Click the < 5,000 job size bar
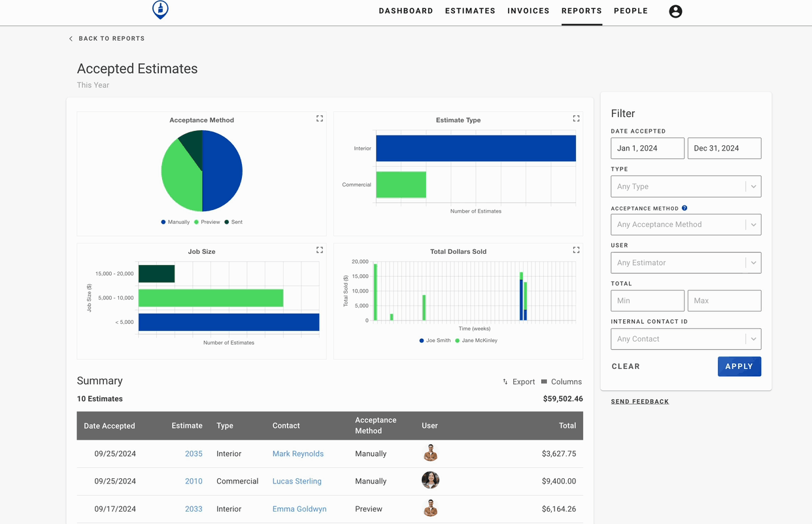812x524 pixels. pyautogui.click(x=229, y=322)
